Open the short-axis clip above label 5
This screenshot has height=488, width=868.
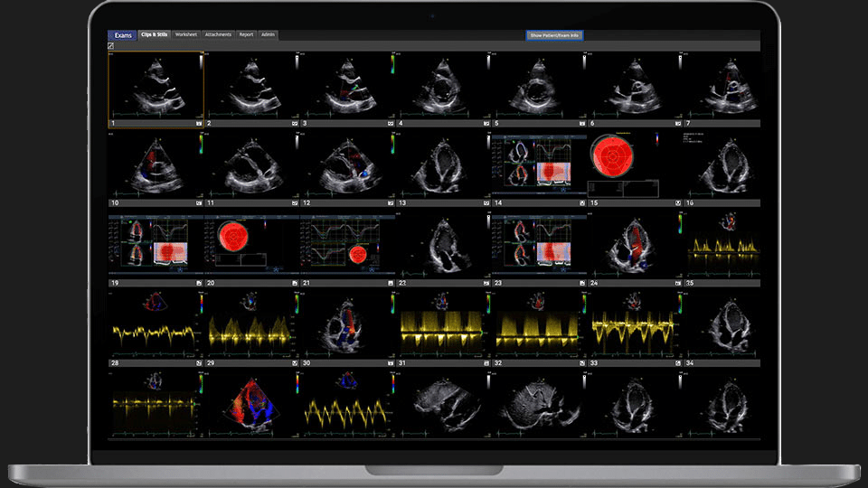coord(539,86)
